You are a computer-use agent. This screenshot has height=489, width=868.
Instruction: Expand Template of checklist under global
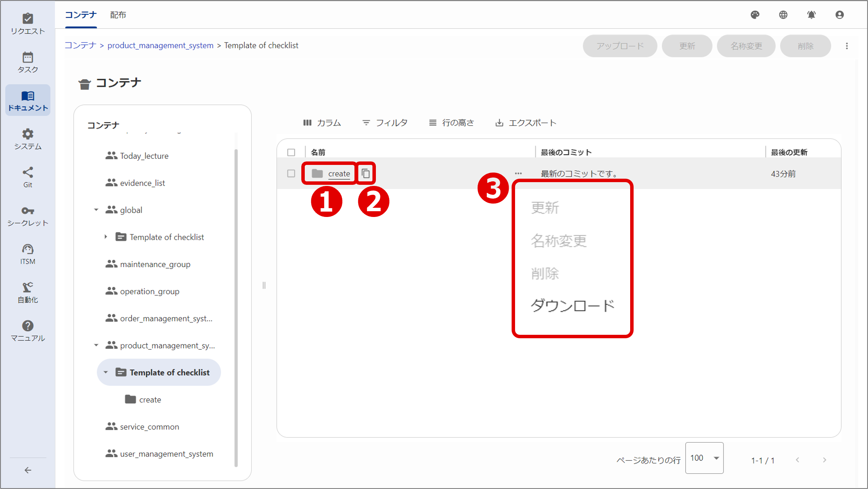(x=106, y=236)
